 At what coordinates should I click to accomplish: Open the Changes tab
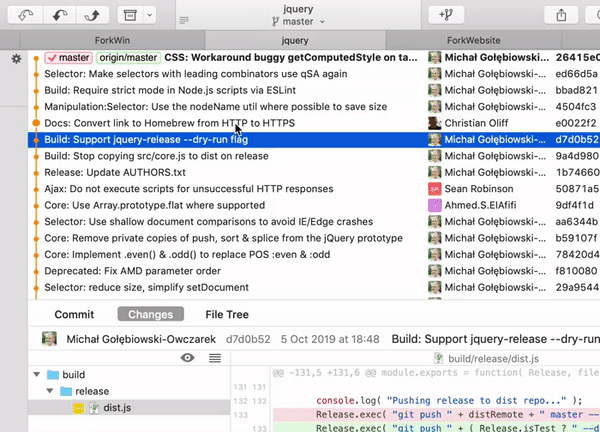(150, 315)
